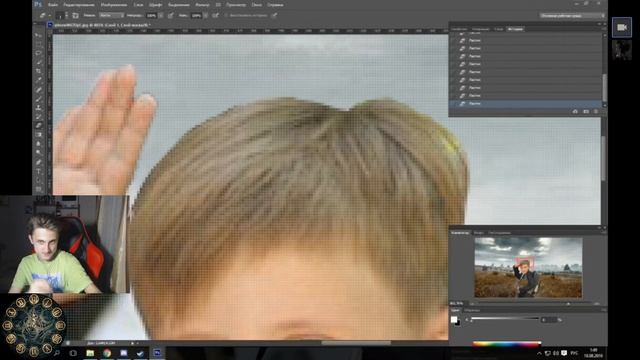Open the Редактирование menu
Screen dimensions: 640x360
point(79,5)
